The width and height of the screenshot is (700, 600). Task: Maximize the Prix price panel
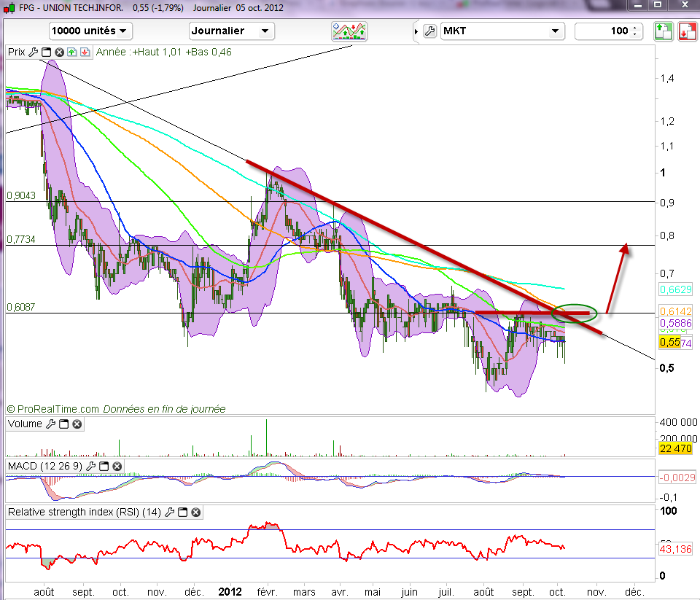pyautogui.click(x=46, y=52)
